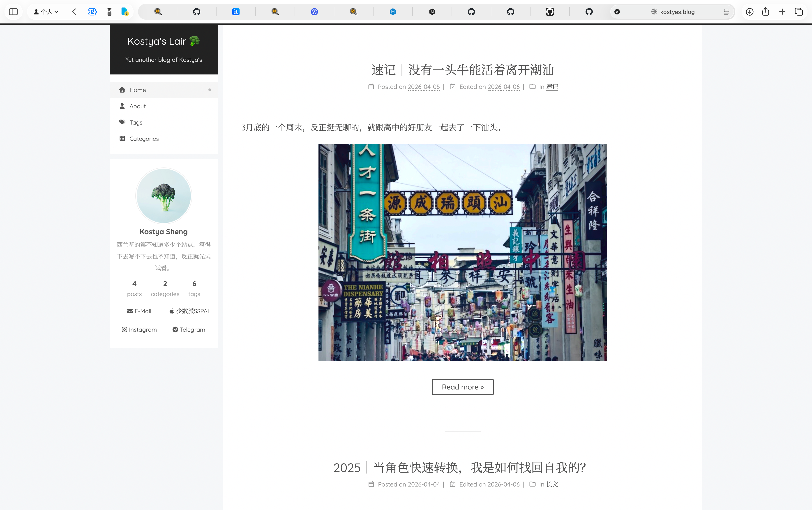Open the 速记 category link
The width and height of the screenshot is (812, 510).
click(x=552, y=87)
